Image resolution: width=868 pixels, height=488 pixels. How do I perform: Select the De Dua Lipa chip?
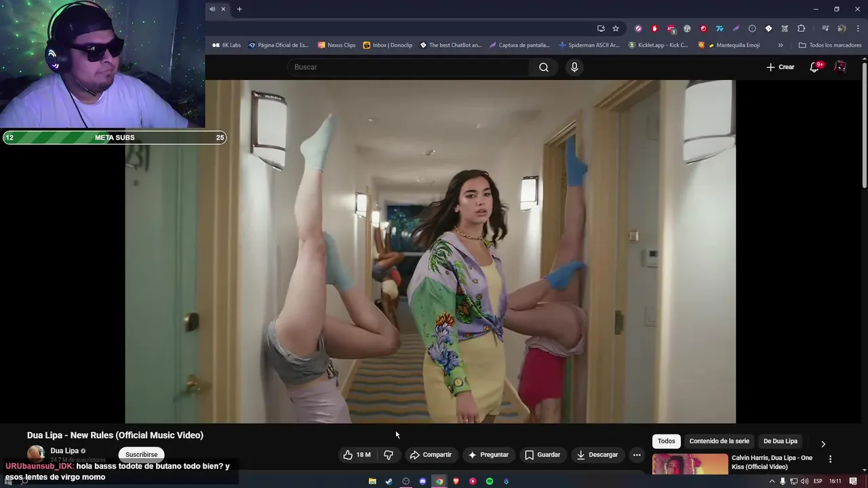781,441
